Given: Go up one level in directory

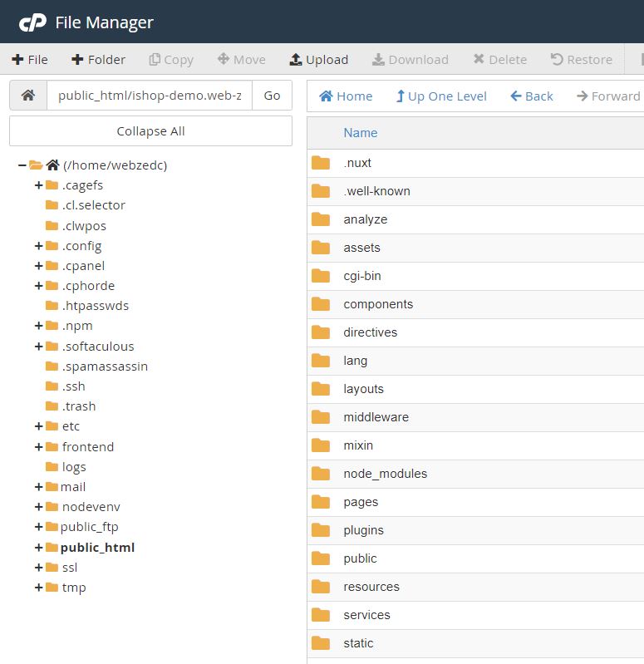Looking at the screenshot, I should point(441,96).
